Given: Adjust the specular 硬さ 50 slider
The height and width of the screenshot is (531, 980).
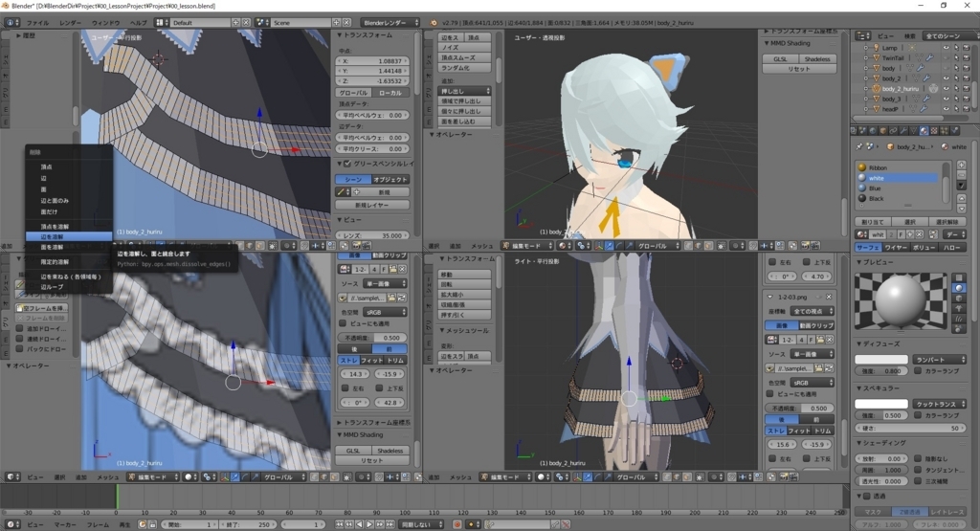Looking at the screenshot, I should [910, 428].
